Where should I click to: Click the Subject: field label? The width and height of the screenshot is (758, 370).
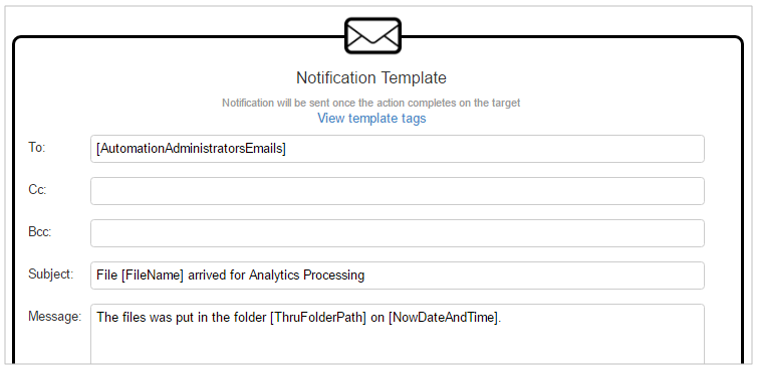point(51,274)
